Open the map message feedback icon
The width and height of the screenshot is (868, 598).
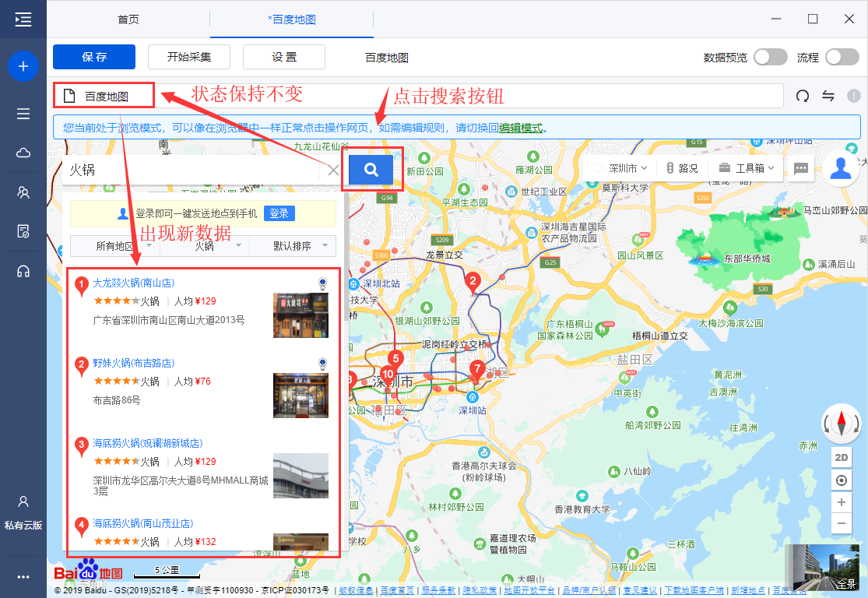[801, 168]
